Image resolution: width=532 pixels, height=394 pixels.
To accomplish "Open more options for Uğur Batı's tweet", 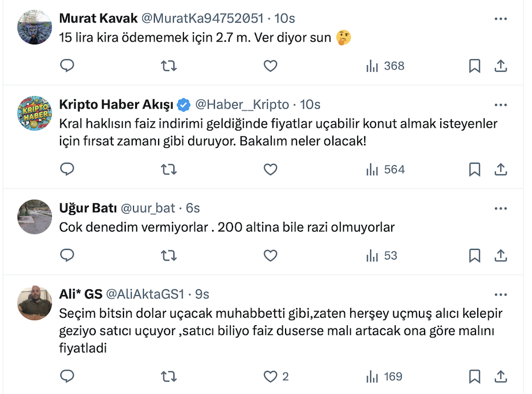I will [500, 208].
